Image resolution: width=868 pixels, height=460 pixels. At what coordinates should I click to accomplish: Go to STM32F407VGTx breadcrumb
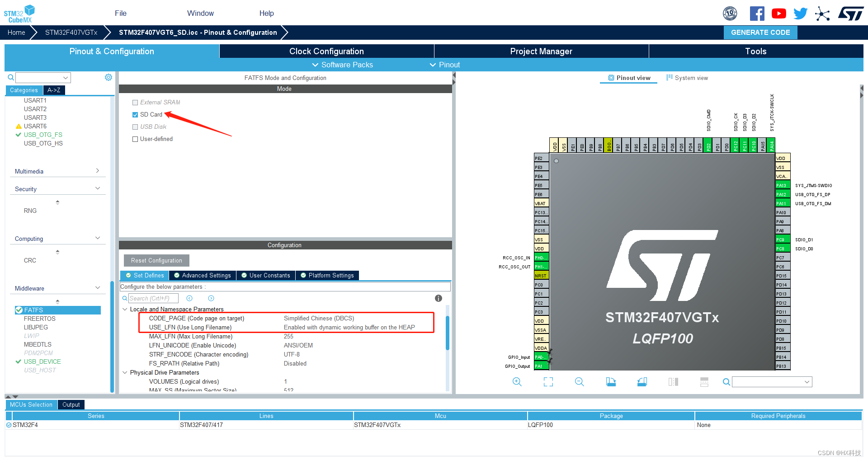pyautogui.click(x=71, y=33)
